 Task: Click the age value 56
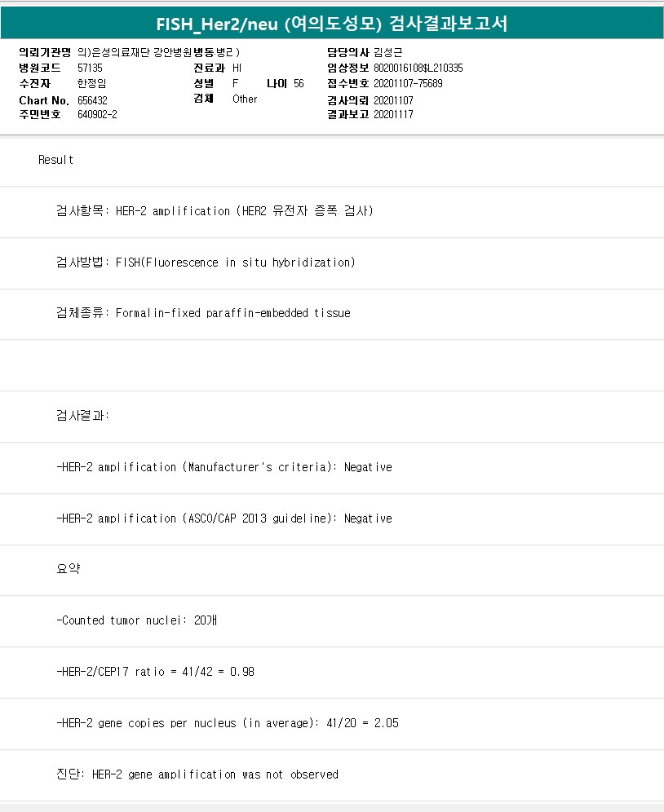point(299,84)
